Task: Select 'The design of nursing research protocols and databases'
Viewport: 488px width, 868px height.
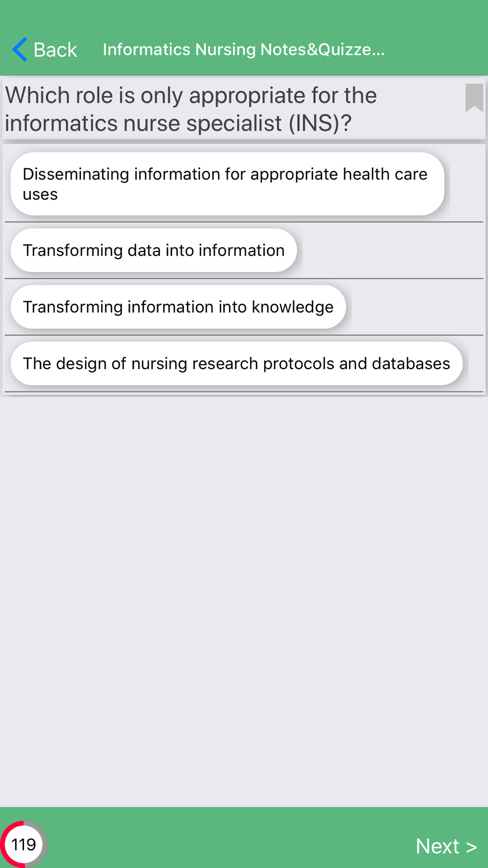Action: 237,363
